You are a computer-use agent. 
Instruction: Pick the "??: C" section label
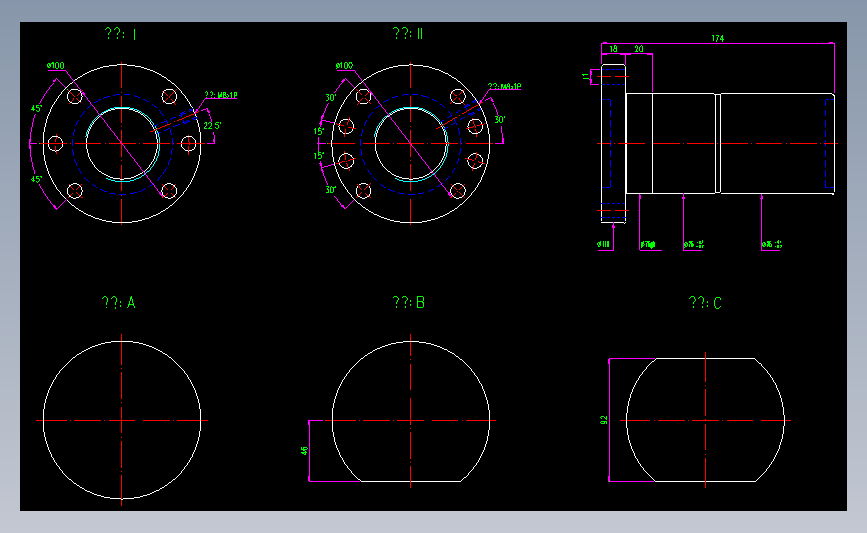(705, 303)
